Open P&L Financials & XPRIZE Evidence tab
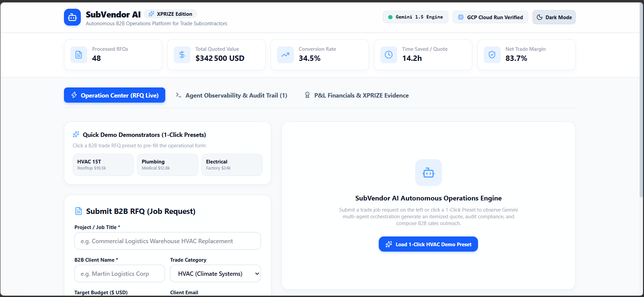The width and height of the screenshot is (644, 297). coord(357,95)
